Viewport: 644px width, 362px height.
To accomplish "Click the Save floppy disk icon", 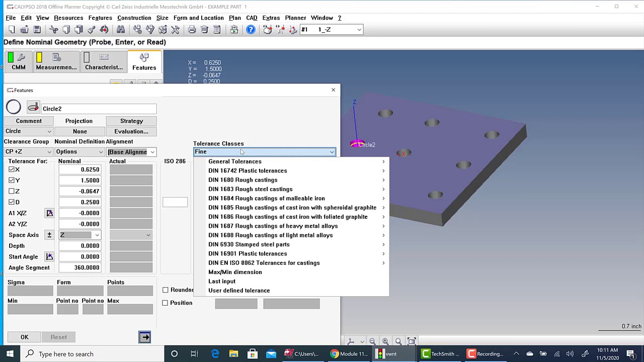I will 37,30.
